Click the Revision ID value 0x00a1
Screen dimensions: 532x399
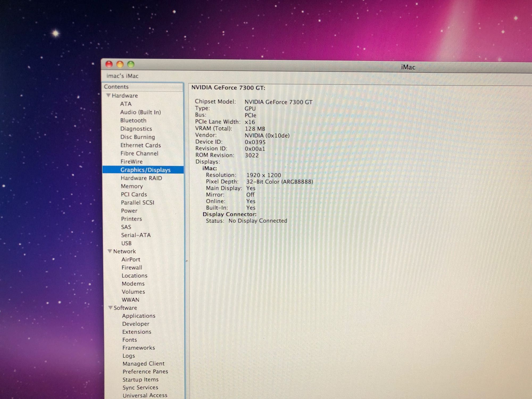(x=255, y=149)
